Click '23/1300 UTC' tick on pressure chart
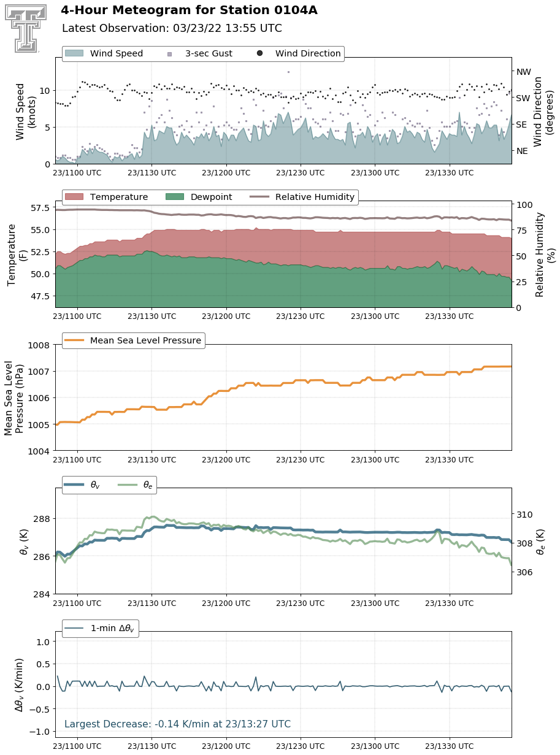560x755 pixels. pyautogui.click(x=375, y=460)
